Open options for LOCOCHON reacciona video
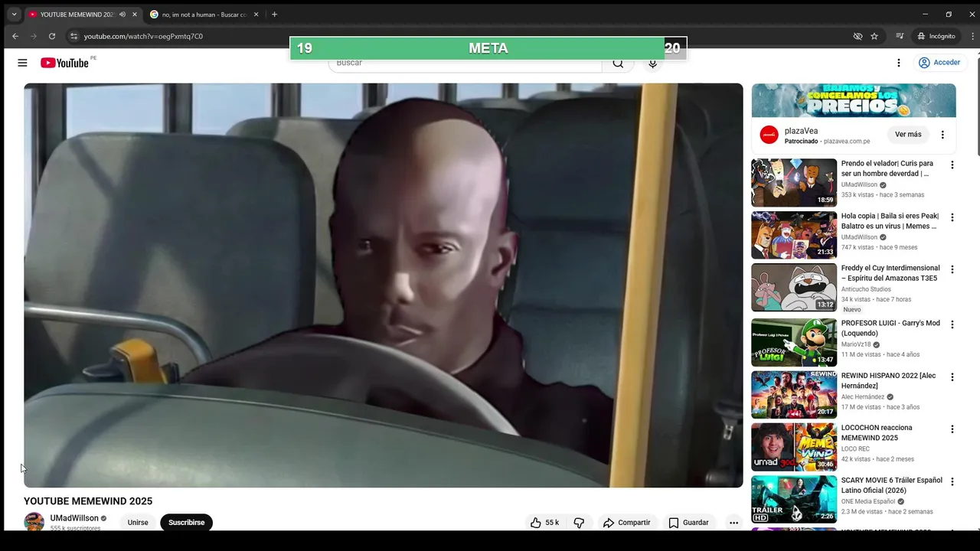This screenshot has height=551, width=980. pyautogui.click(x=952, y=429)
